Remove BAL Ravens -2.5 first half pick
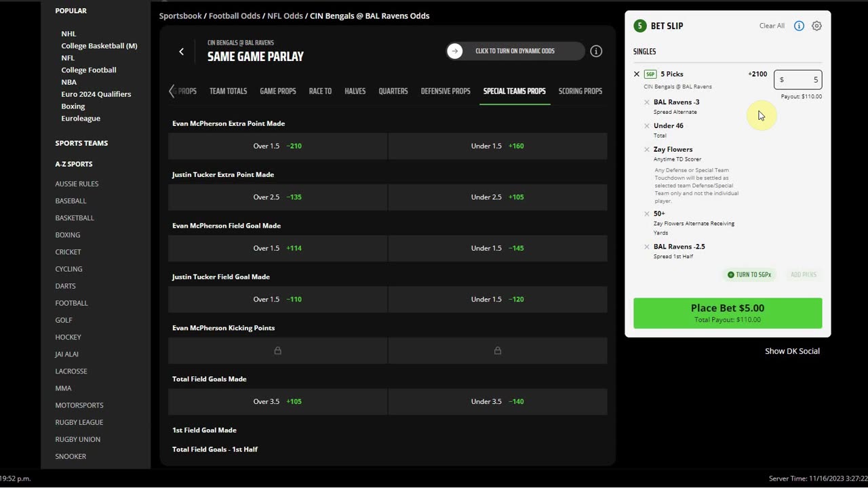Image resolution: width=868 pixels, height=488 pixels. tap(647, 247)
